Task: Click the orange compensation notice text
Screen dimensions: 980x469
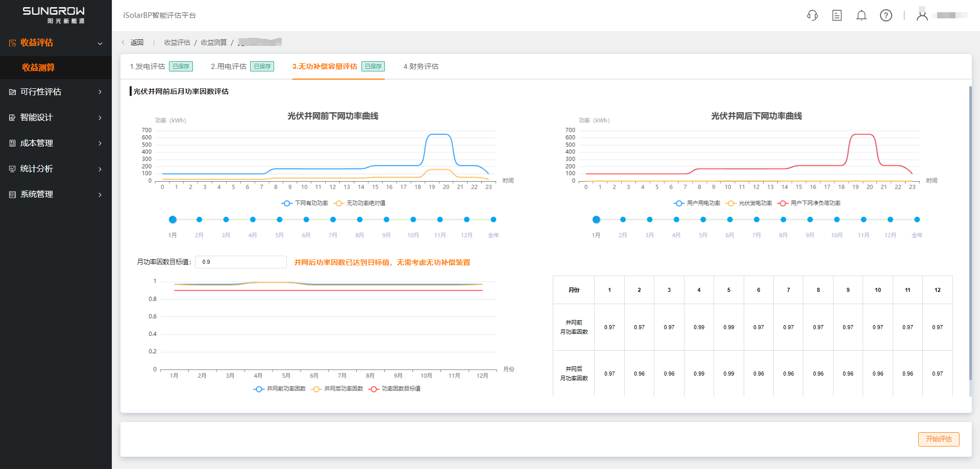Action: pyautogui.click(x=382, y=262)
